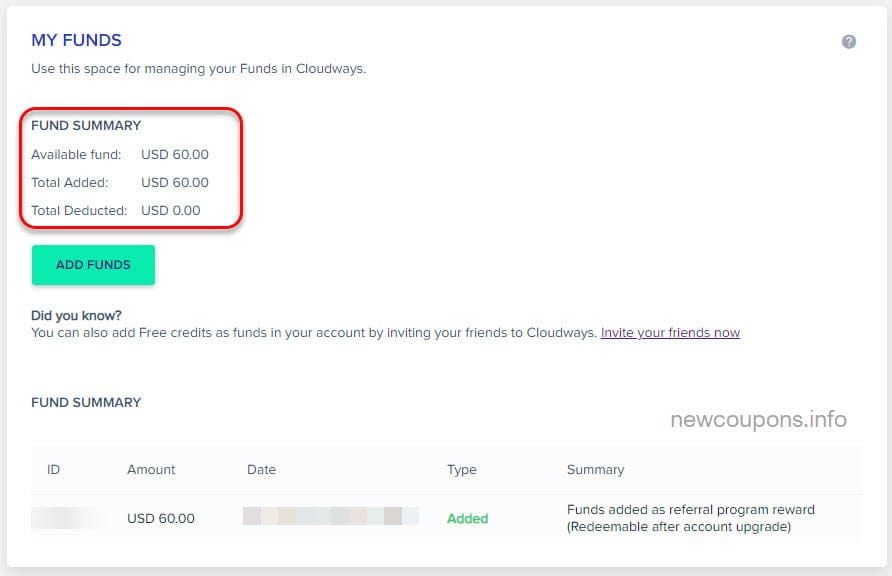Click the Type column header
Screen dimensions: 892x576
tap(462, 469)
